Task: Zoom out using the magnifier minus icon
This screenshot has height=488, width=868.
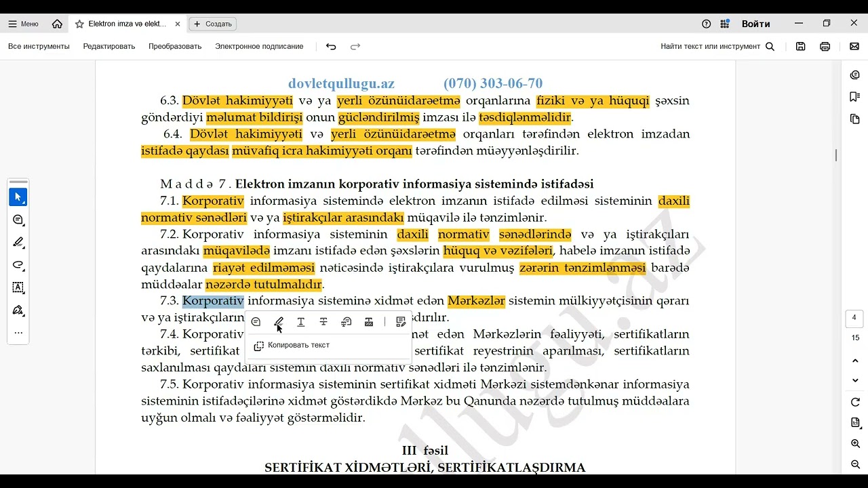Action: click(x=855, y=465)
